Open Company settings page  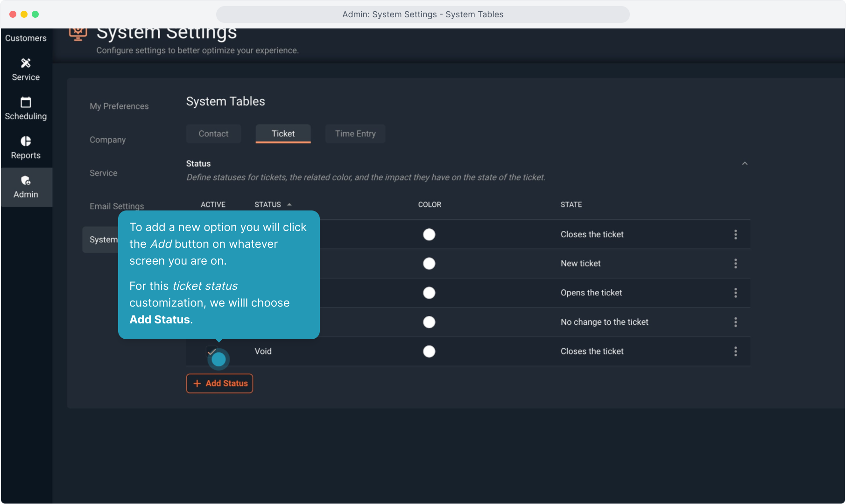click(107, 140)
